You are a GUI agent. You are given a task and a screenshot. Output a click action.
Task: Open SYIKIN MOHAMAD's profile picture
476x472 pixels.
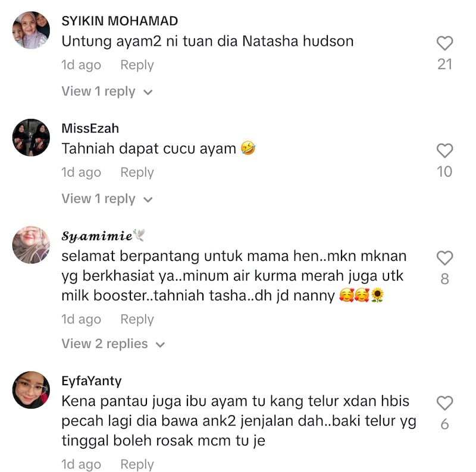[x=31, y=30]
